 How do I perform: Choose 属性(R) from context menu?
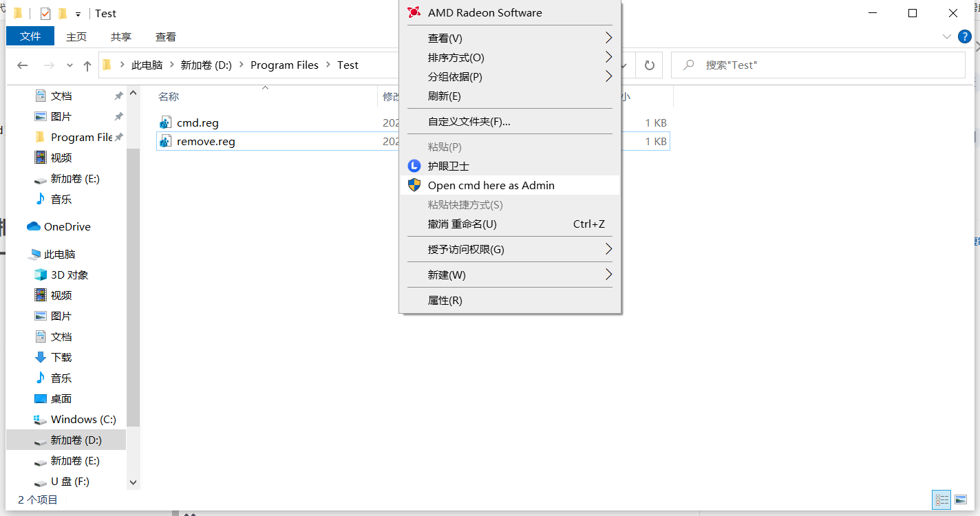pos(510,300)
